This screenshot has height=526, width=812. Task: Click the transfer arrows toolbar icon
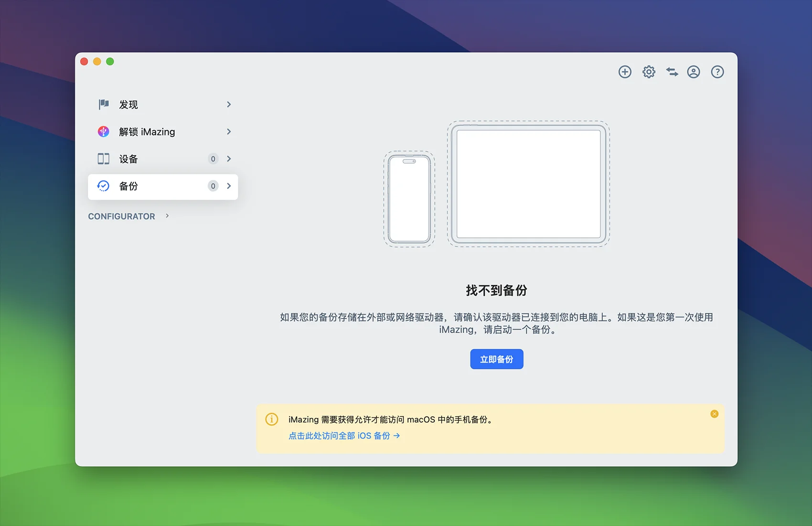672,72
